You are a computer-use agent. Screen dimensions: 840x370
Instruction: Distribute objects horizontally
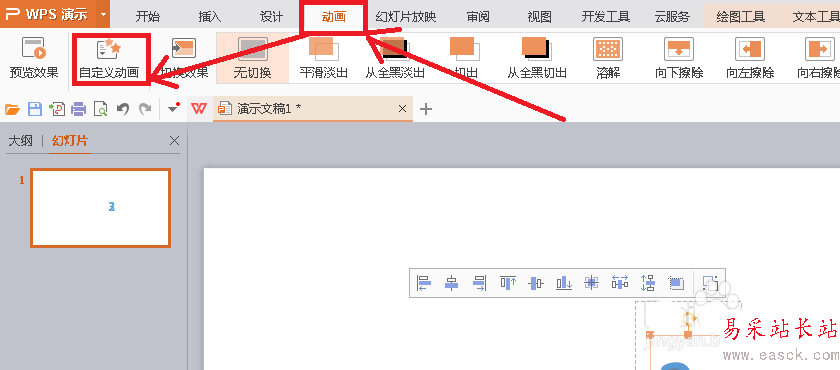pyautogui.click(x=620, y=283)
